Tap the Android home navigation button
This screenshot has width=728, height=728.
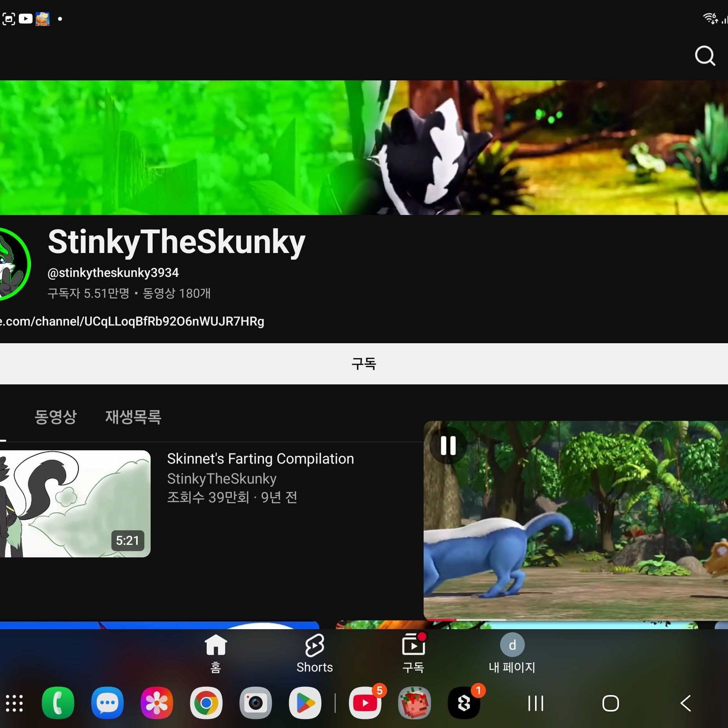pyautogui.click(x=611, y=703)
